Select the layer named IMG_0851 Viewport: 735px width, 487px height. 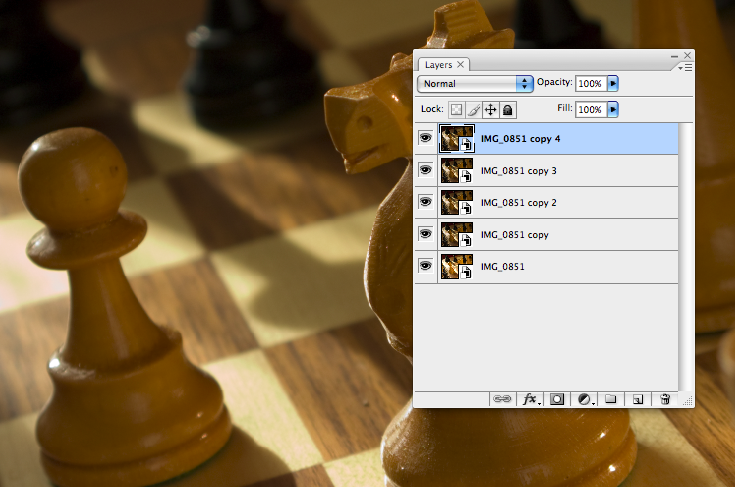pos(502,267)
